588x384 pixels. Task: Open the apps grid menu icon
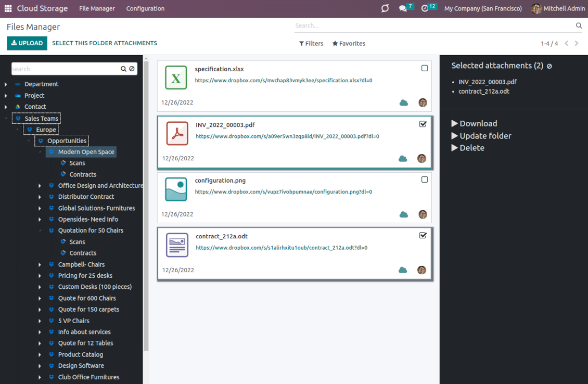click(8, 8)
